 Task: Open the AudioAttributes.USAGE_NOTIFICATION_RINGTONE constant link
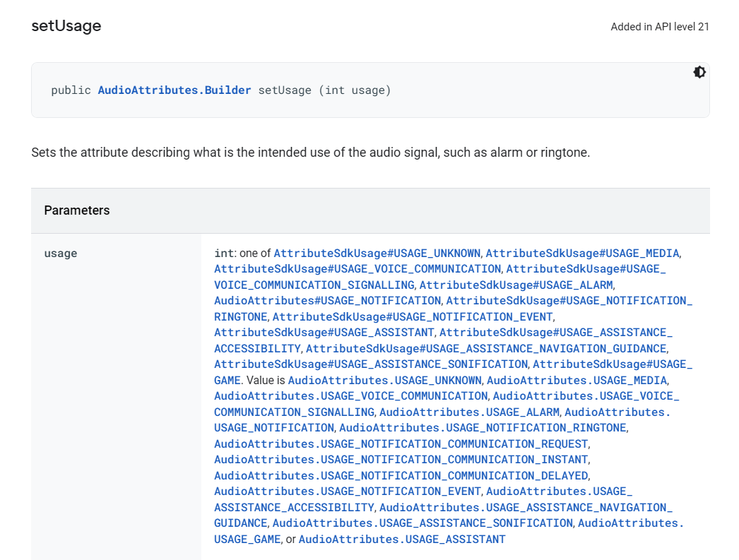[x=483, y=428]
